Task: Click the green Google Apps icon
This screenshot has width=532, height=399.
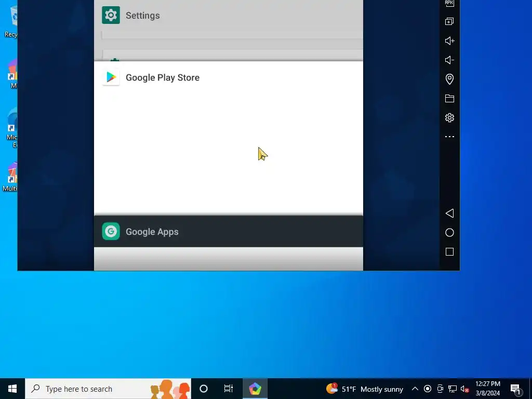Action: pyautogui.click(x=111, y=231)
